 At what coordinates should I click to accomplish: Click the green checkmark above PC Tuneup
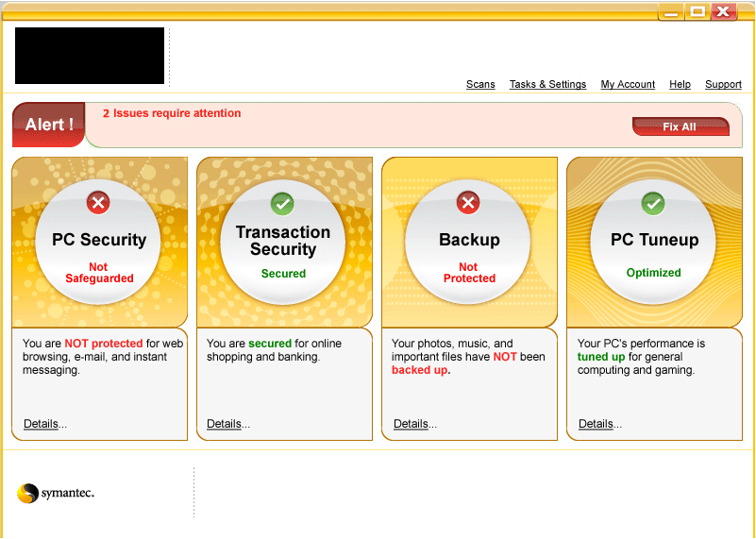tap(653, 203)
